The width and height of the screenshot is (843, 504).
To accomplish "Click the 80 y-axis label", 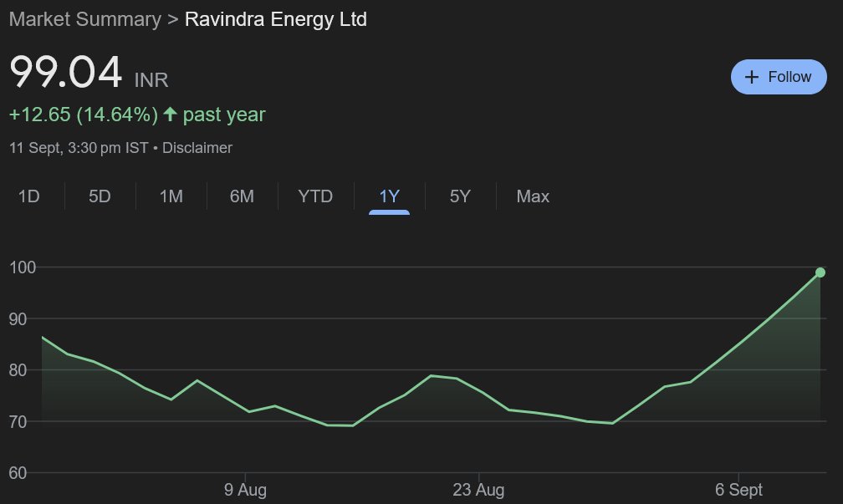I will (18, 369).
